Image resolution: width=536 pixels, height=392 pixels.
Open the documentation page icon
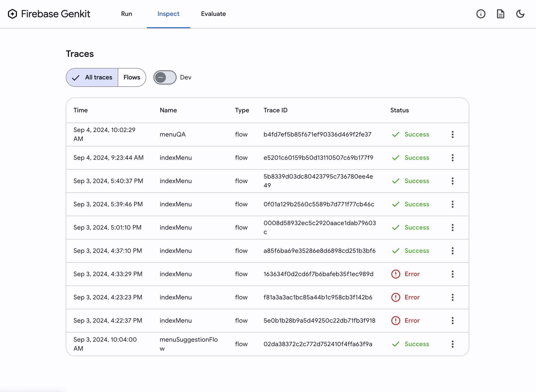(500, 14)
